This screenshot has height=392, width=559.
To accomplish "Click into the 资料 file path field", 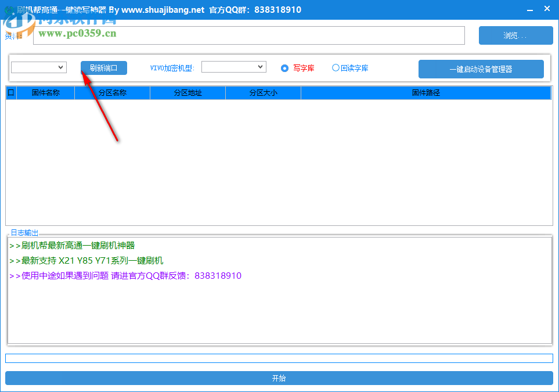I will (x=249, y=35).
